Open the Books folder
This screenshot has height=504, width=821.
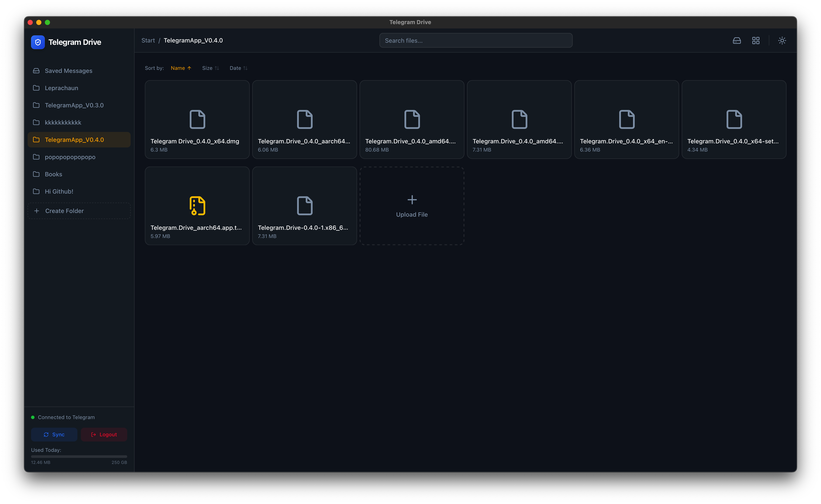click(53, 174)
